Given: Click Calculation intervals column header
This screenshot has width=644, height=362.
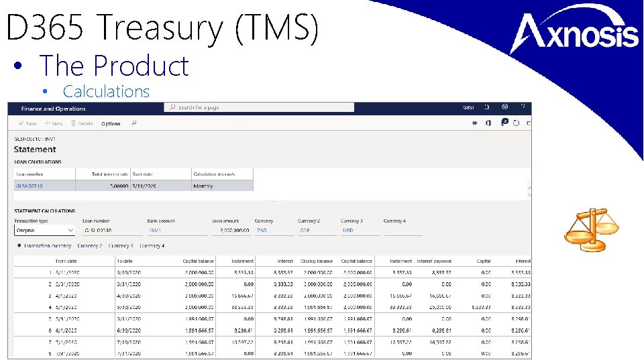Looking at the screenshot, I should [x=214, y=174].
